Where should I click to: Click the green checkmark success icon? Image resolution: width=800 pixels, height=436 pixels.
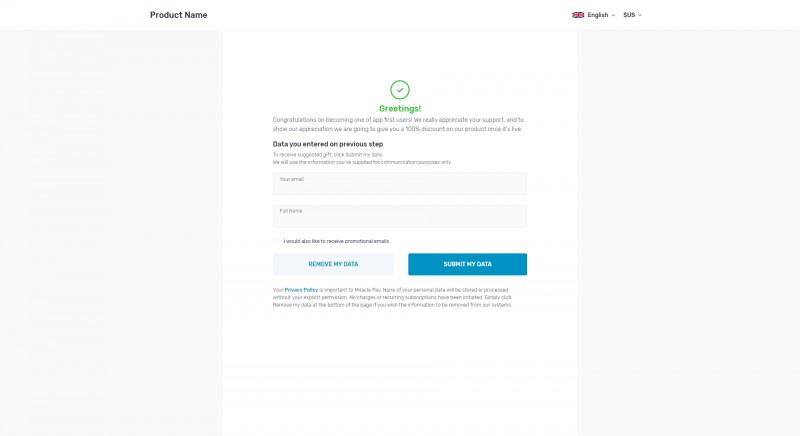(400, 90)
